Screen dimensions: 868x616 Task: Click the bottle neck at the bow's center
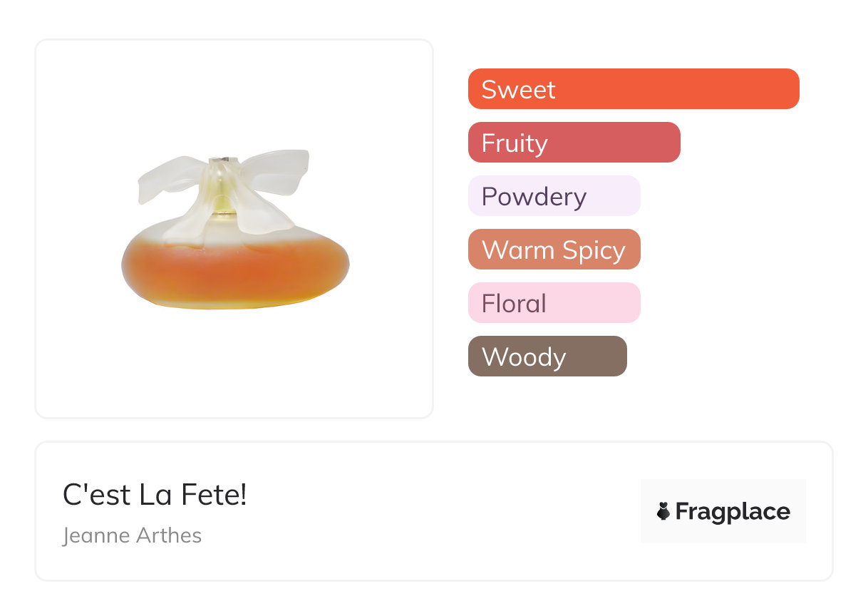224,191
